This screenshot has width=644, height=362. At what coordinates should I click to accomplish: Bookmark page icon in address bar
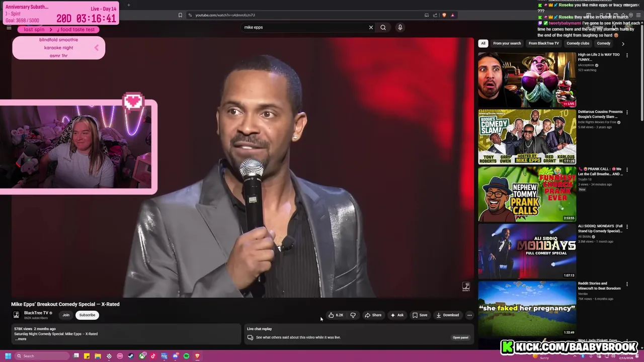180,15
